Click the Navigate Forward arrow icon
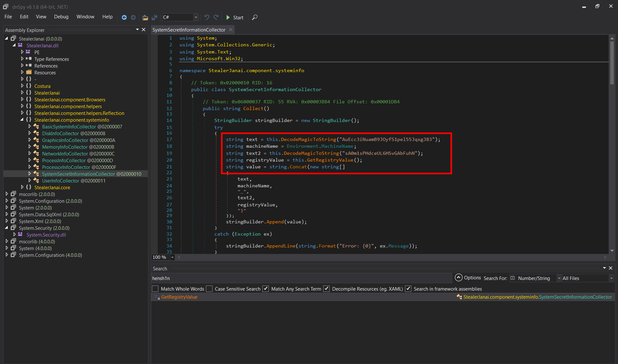This screenshot has width=618, height=364. click(x=133, y=17)
